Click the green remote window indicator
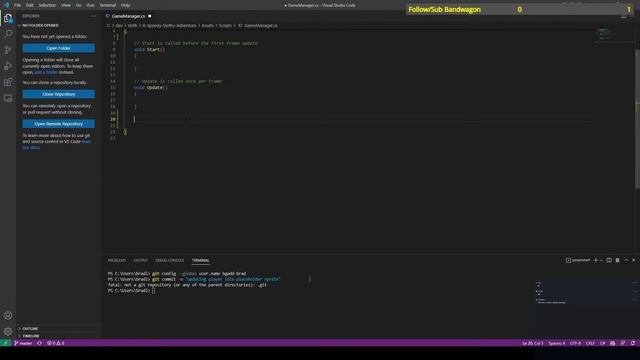The width and height of the screenshot is (640, 360). click(5, 343)
